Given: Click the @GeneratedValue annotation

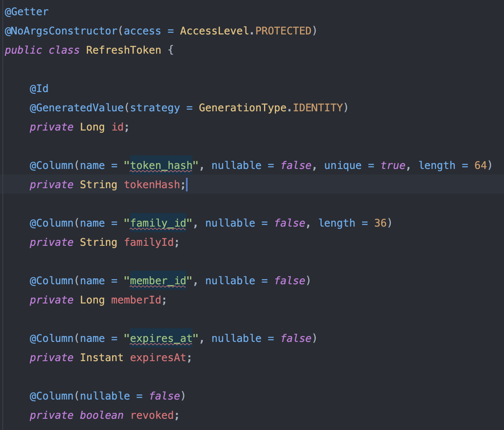Looking at the screenshot, I should [76, 108].
